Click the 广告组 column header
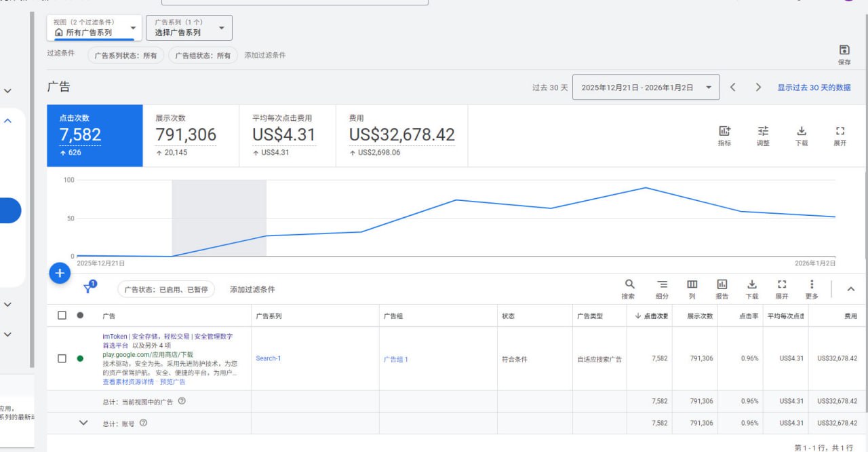This screenshot has width=868, height=452. 394,316
